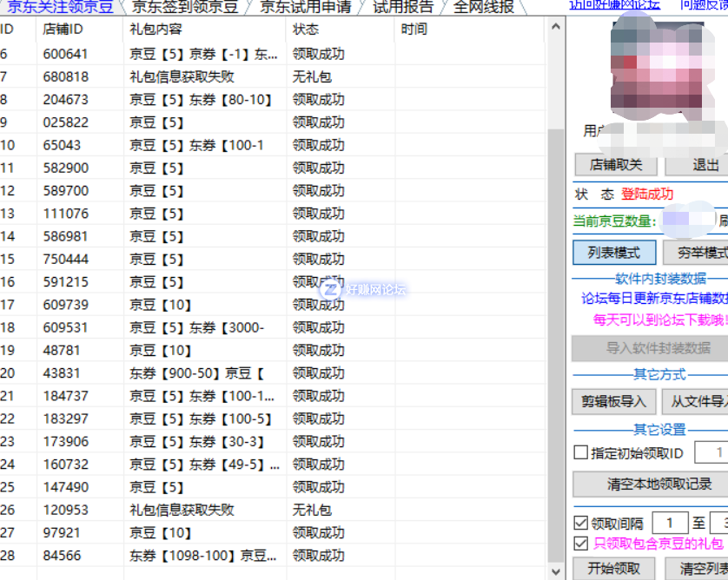
Task: Enable the 指定初始领取ID checkbox
Action: (x=581, y=452)
